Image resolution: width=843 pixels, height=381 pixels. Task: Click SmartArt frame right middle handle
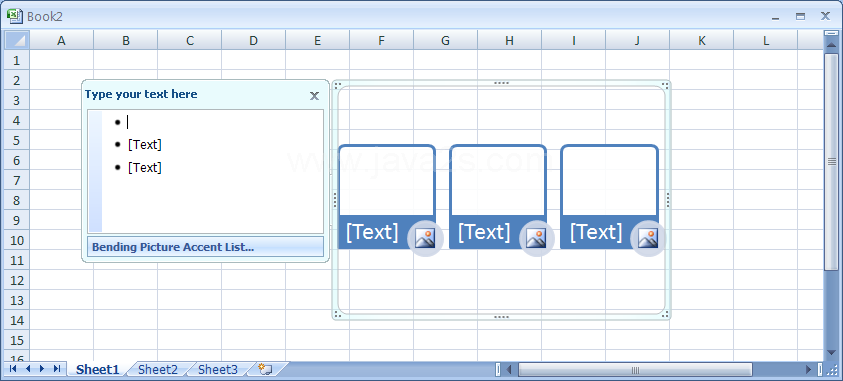point(668,200)
